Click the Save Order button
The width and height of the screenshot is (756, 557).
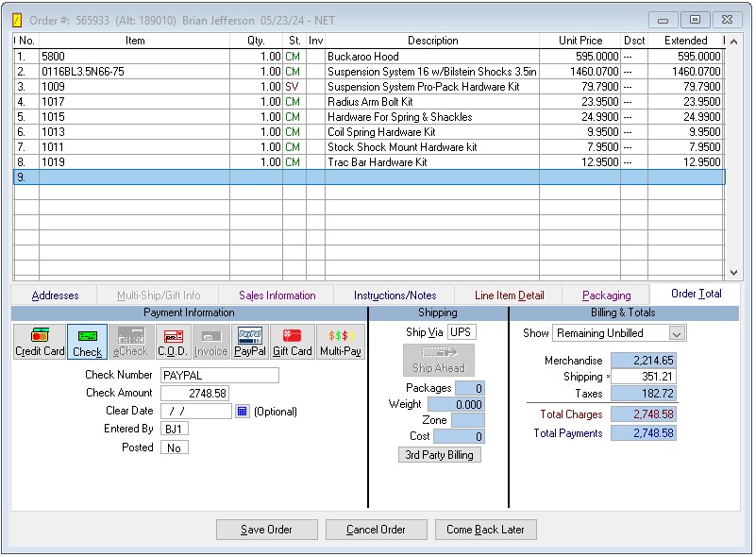click(266, 530)
